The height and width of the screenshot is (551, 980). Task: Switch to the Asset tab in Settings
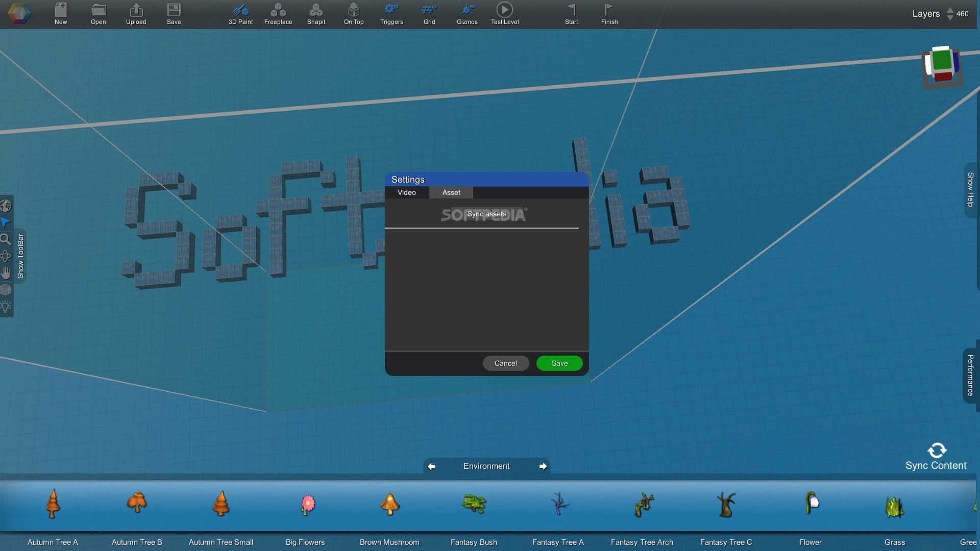(451, 192)
